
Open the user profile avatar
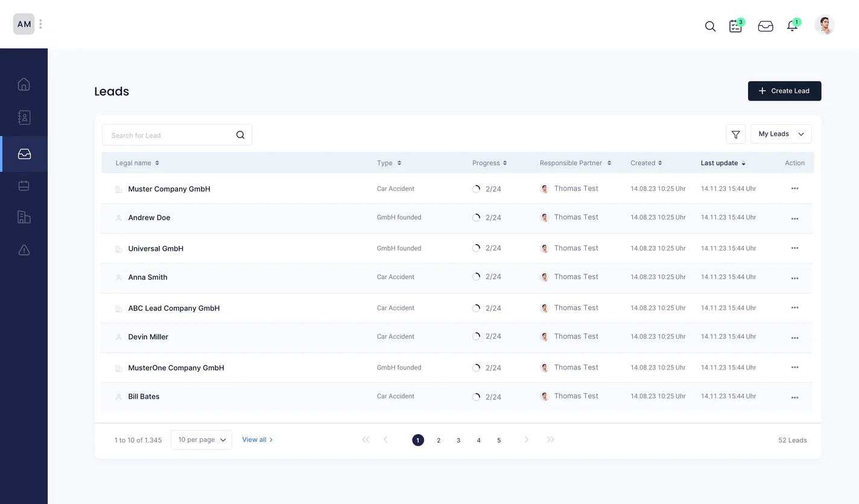click(825, 25)
